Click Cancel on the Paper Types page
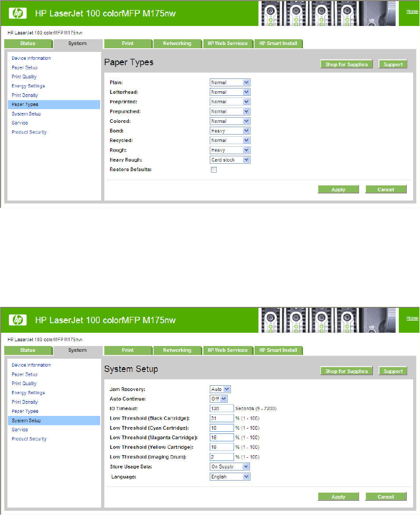 point(386,190)
